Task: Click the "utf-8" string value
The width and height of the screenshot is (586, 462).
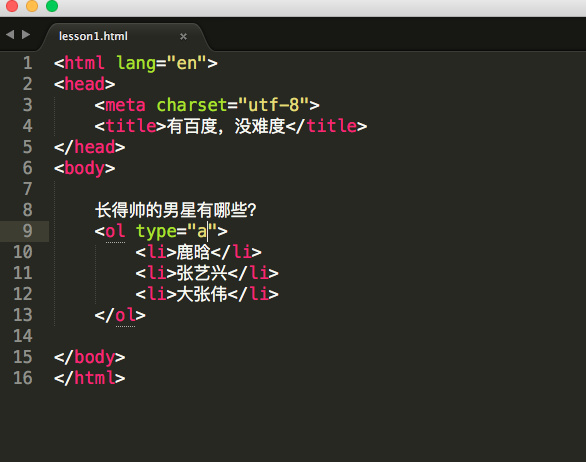Action: [x=274, y=105]
